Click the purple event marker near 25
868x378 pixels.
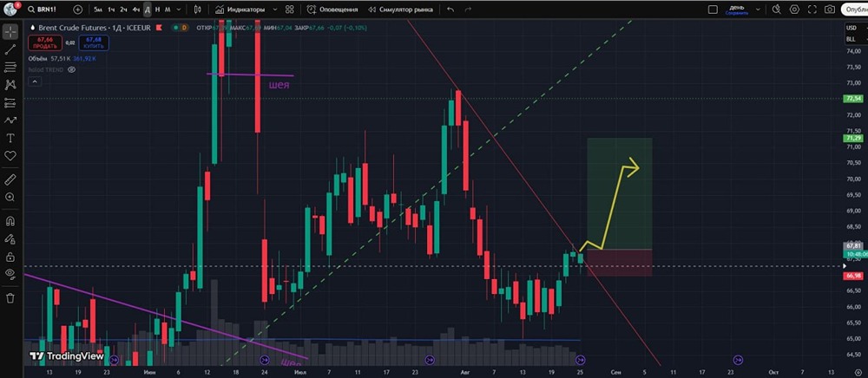580,360
